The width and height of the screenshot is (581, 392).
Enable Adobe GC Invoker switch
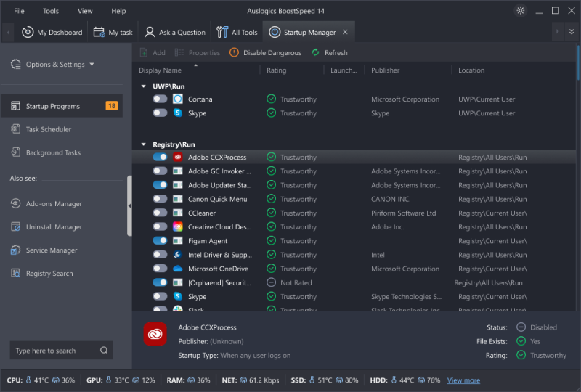[160, 171]
